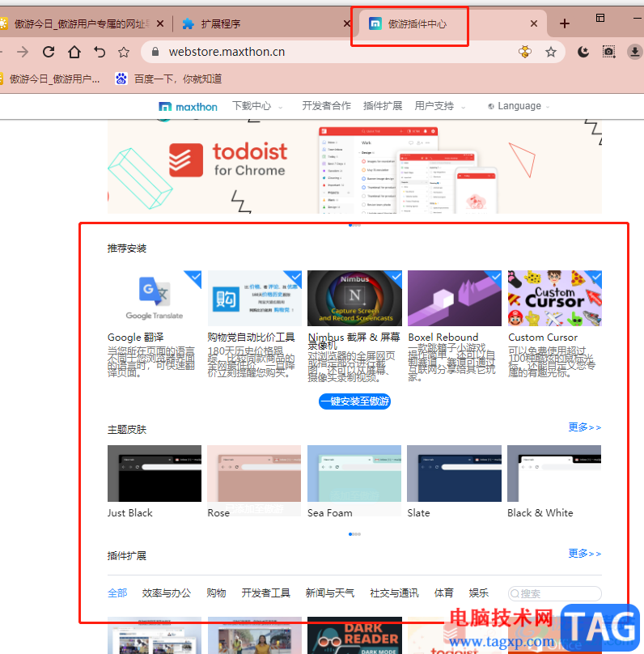Open the Custom Cursor thumbnail
This screenshot has height=654, width=644.
point(555,298)
